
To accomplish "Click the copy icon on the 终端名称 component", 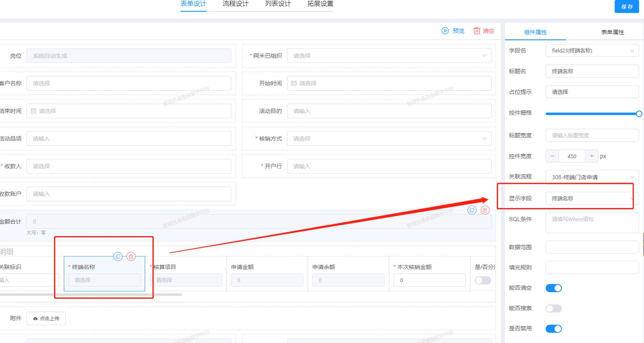I will point(118,256).
